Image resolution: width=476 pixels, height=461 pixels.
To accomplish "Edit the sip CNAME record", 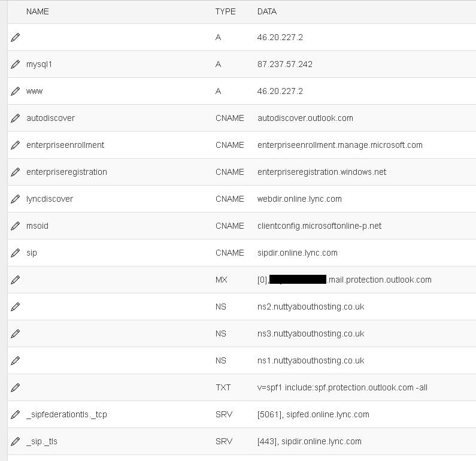I will click(15, 253).
